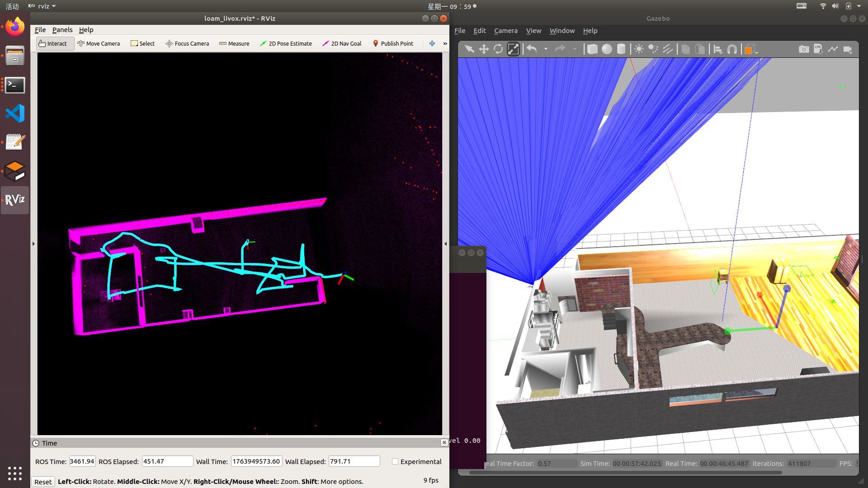
Task: Open Gazebo Camera menu
Action: tap(505, 31)
